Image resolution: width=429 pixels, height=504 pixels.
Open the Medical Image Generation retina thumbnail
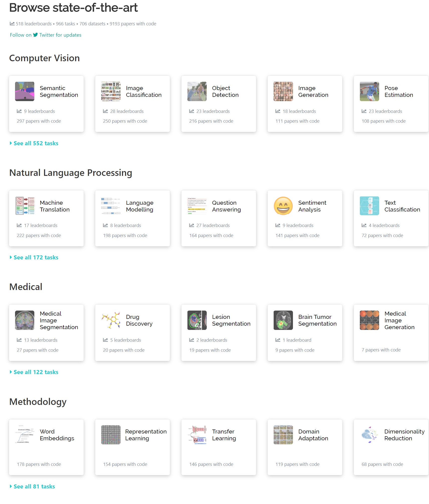pos(369,320)
